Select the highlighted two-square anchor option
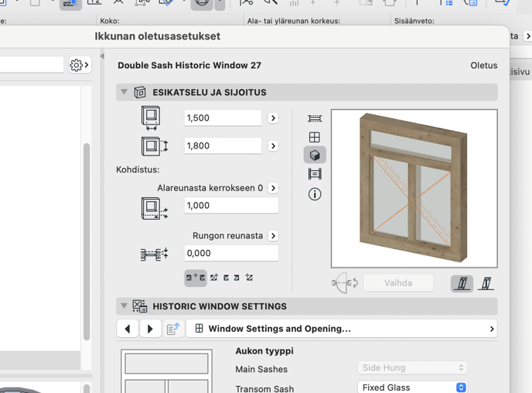The image size is (532, 393). pyautogui.click(x=196, y=278)
